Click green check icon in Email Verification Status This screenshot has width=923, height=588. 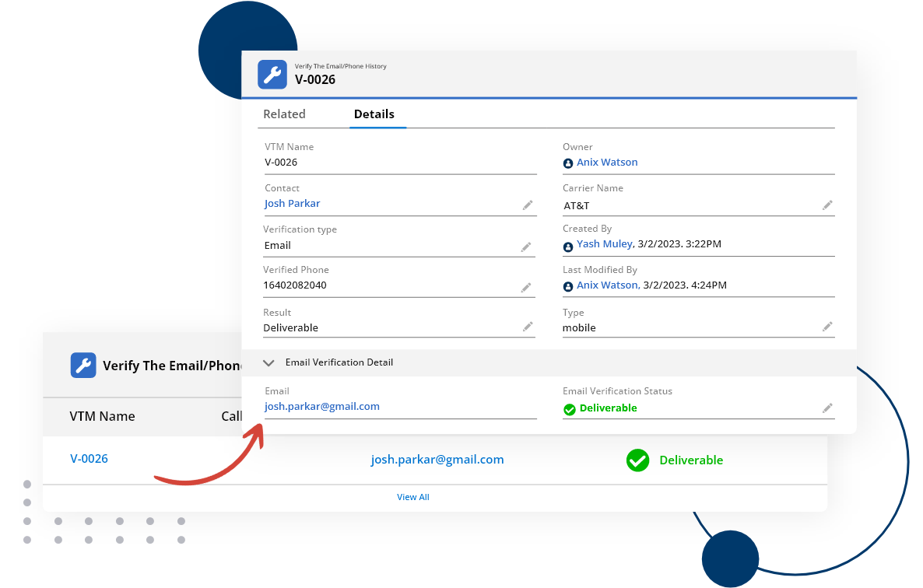(x=569, y=409)
